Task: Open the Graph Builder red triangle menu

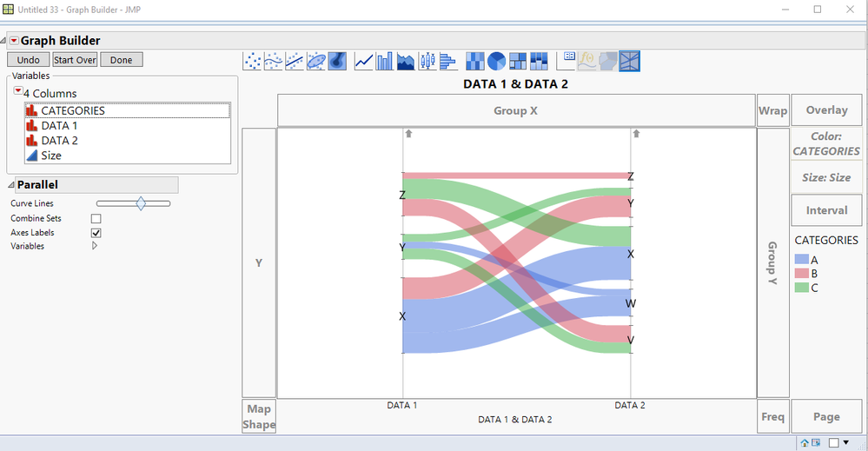Action: coord(15,41)
